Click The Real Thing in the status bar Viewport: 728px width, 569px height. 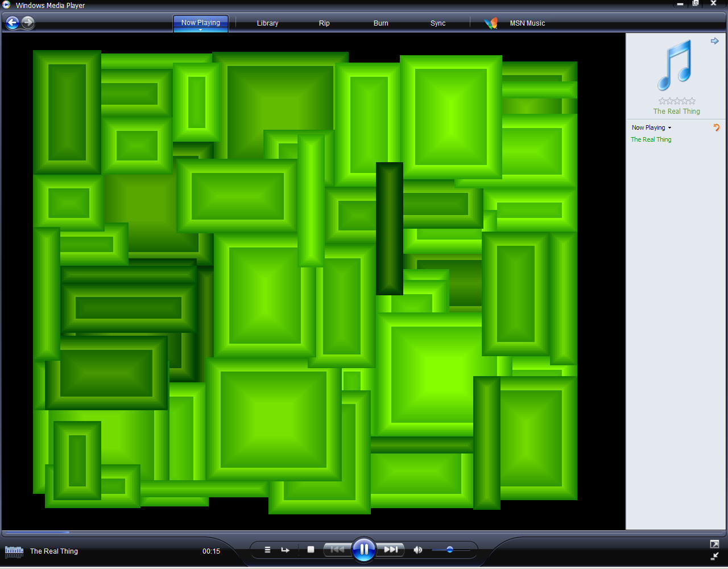click(x=54, y=551)
